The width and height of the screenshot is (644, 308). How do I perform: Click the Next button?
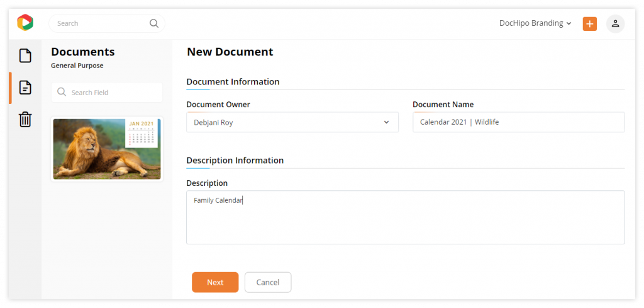[x=215, y=282]
